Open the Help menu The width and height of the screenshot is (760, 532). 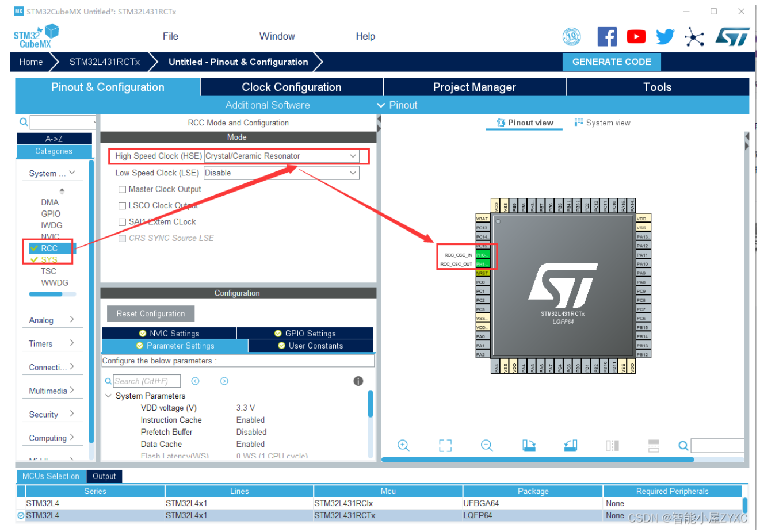pyautogui.click(x=365, y=36)
